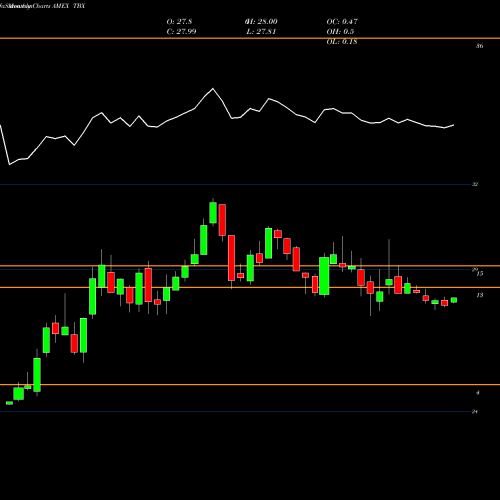This screenshot has height=500, width=500.
Task: Click the 'OC: 0.47' readout
Action: (x=342, y=22)
